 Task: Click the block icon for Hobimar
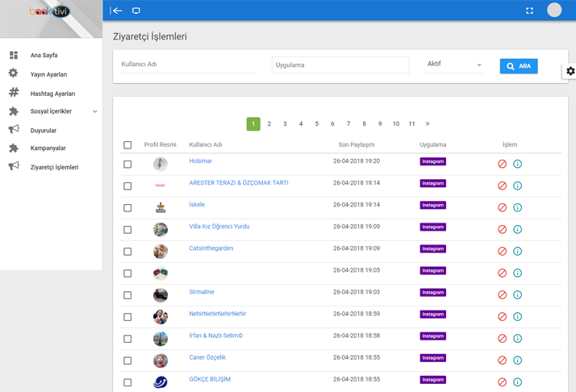(502, 164)
